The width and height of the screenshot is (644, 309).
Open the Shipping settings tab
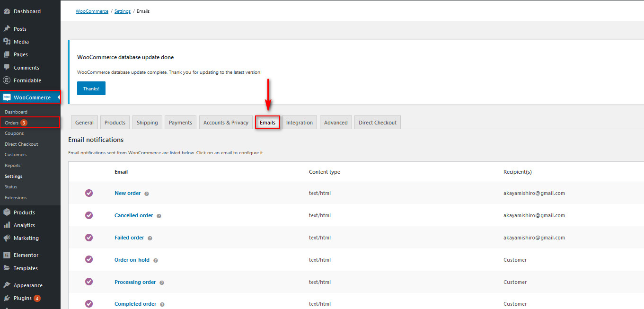[x=147, y=123]
